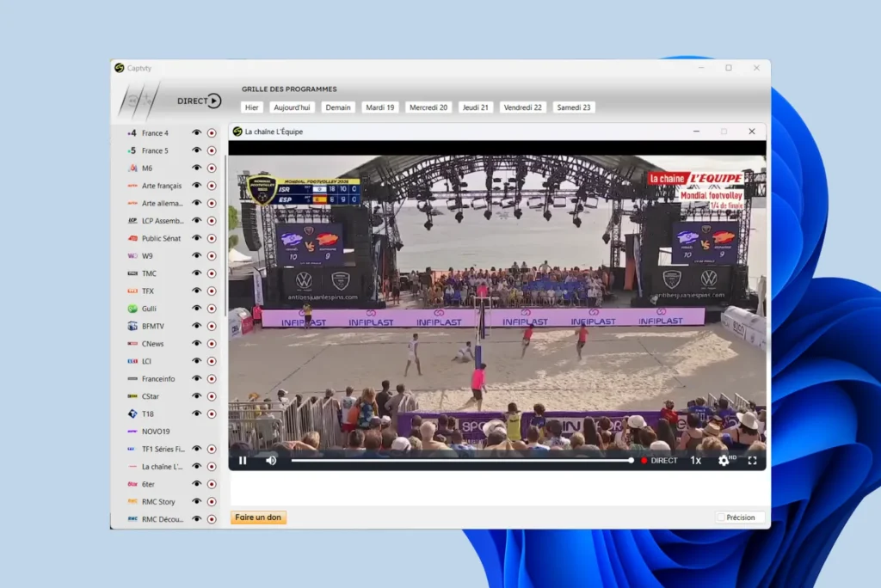
Task: Start recording France 5 with its record icon
Action: tap(212, 150)
